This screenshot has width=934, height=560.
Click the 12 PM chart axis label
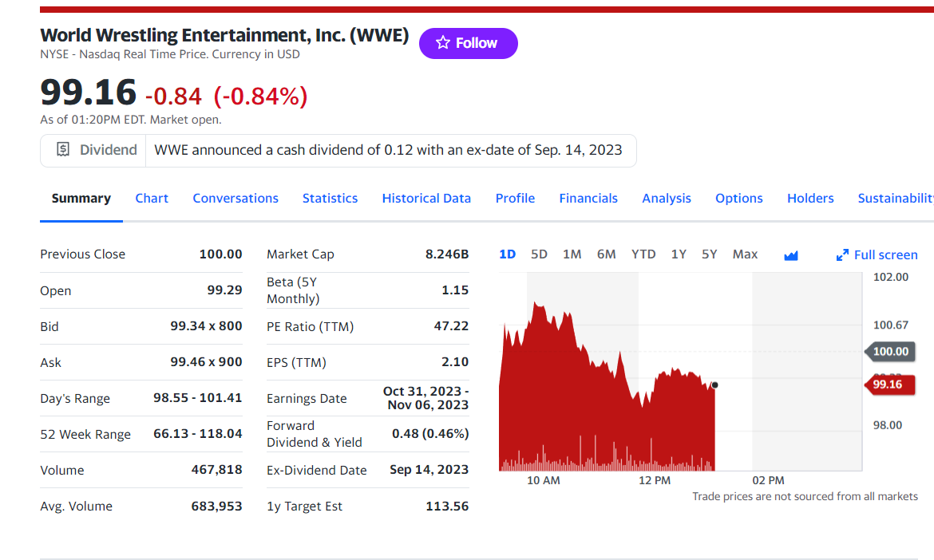point(655,480)
